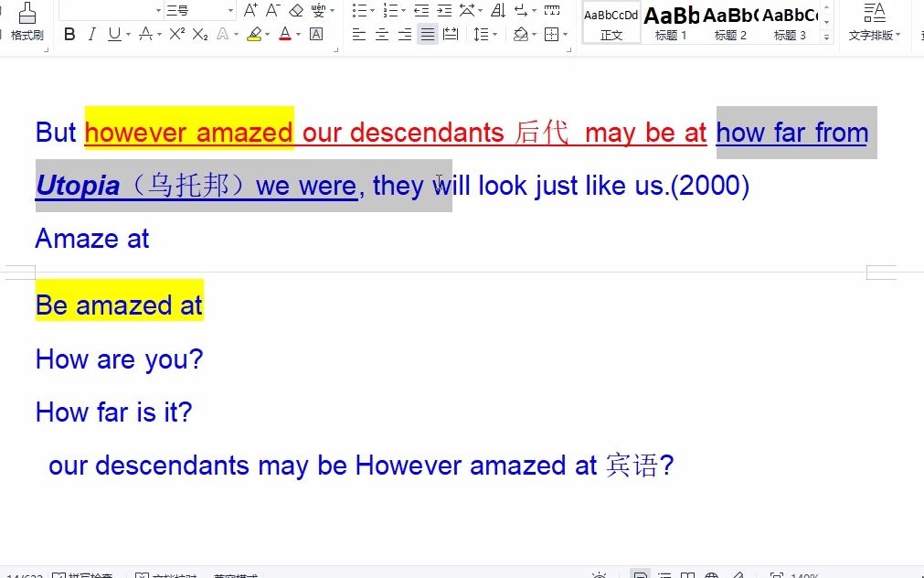Expand the highlight color dropdown arrow
Screen dimensions: 924x578
click(x=267, y=34)
